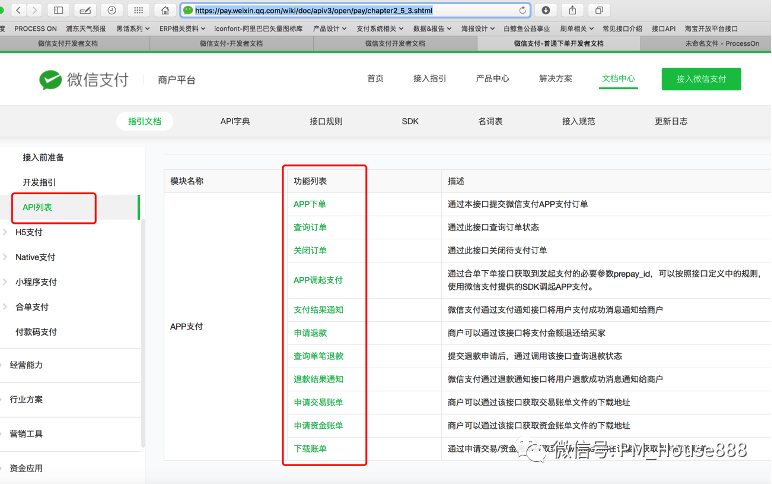Select the API字典 sub-tab
772x484 pixels.
pyautogui.click(x=235, y=121)
